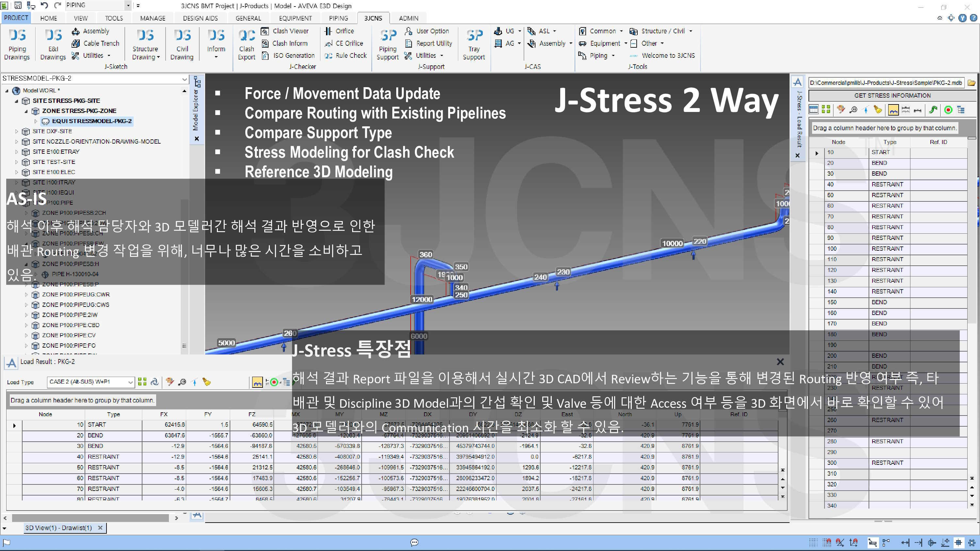Click the zoom magnifier icon in Load Result toolbar
The image size is (980, 551).
click(182, 382)
